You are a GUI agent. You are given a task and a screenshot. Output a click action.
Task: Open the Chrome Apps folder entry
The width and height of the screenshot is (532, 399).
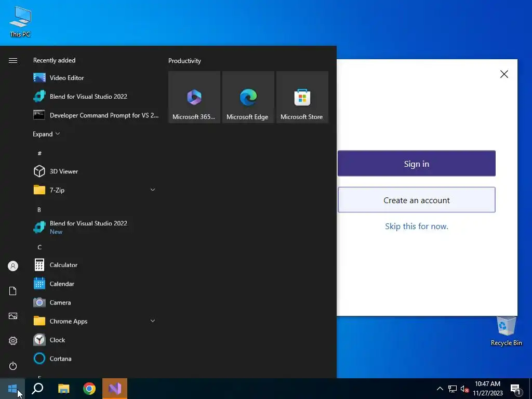pos(95,321)
